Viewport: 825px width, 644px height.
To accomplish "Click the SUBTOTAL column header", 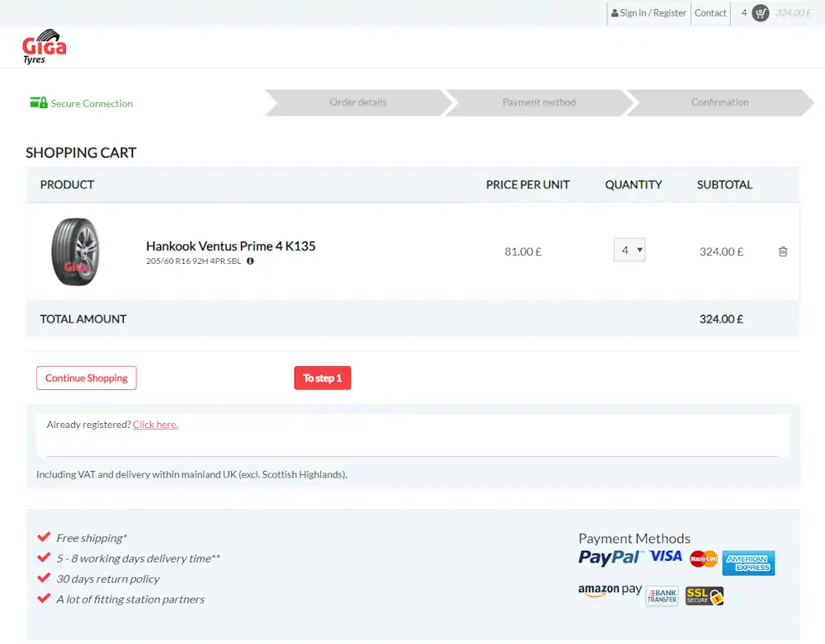I will tap(724, 185).
